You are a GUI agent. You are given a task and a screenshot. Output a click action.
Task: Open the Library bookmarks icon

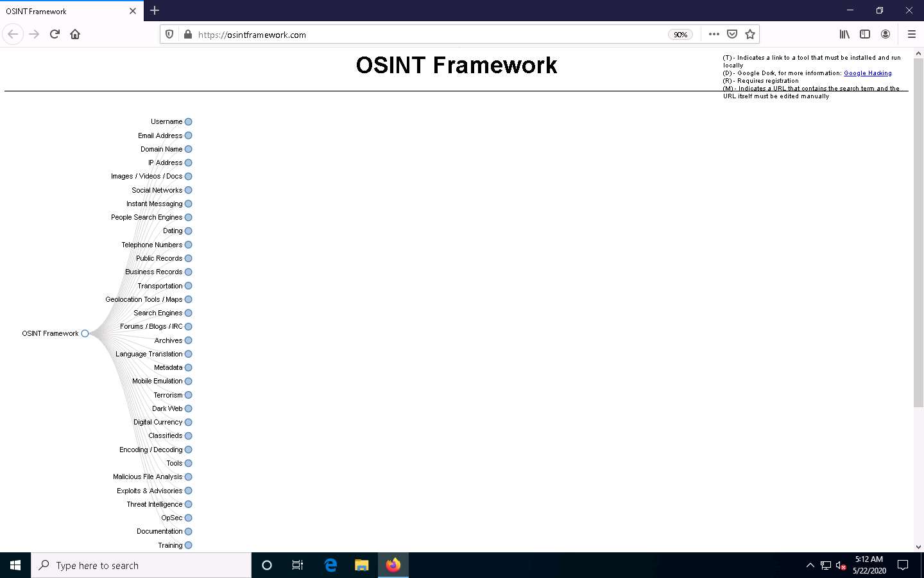(x=844, y=34)
